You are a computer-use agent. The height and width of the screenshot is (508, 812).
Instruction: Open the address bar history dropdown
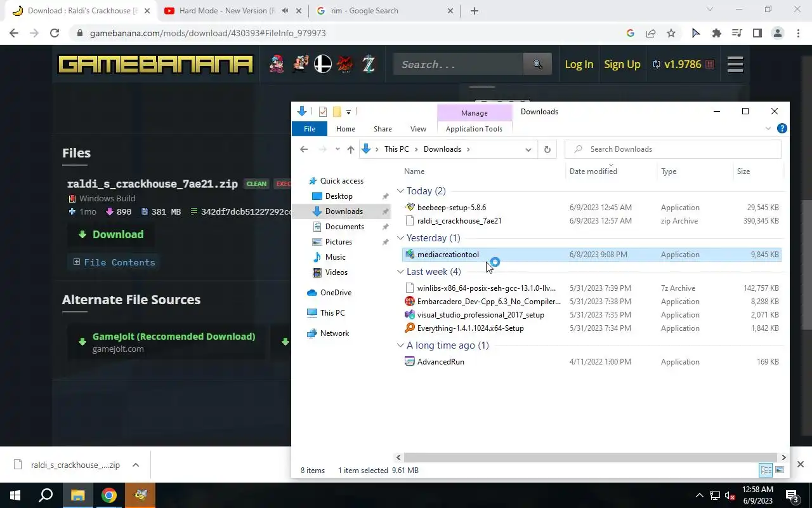point(528,150)
